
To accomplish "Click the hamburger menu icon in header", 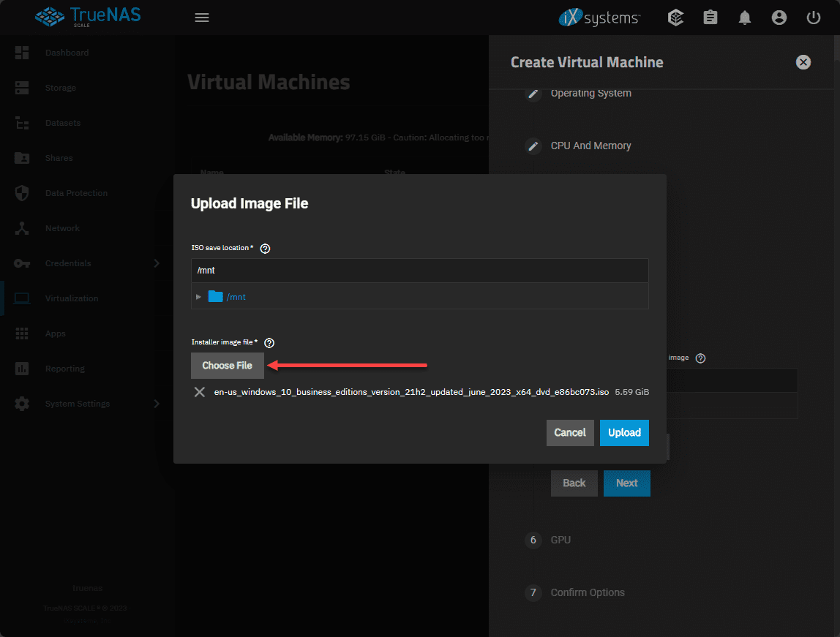I will pos(202,18).
